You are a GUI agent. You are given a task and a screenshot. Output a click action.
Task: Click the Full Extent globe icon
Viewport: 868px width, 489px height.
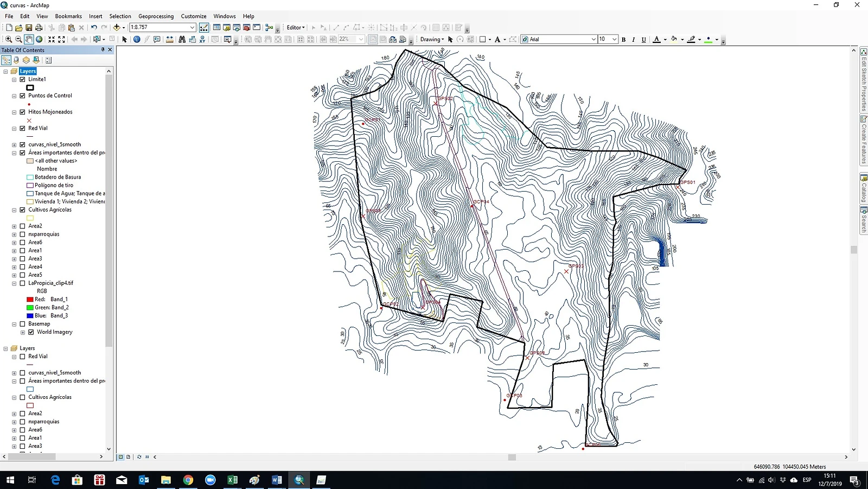(39, 39)
